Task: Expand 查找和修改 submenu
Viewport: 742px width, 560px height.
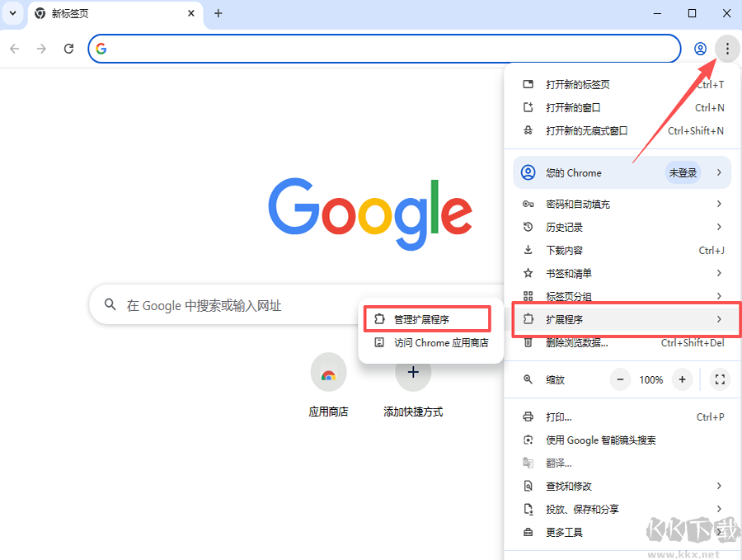Action: [622, 486]
